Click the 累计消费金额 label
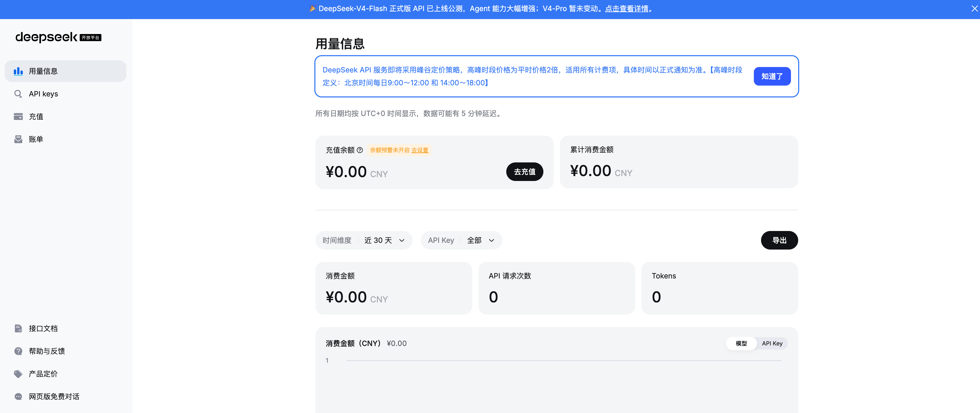Screen dimensions: 980x413 (592, 150)
